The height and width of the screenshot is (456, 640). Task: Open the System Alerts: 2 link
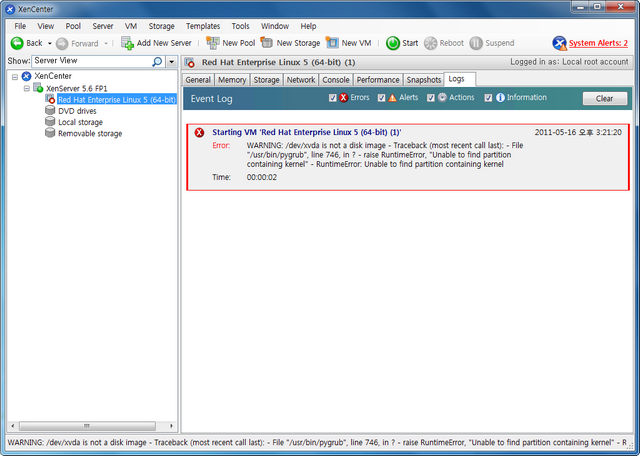[598, 43]
